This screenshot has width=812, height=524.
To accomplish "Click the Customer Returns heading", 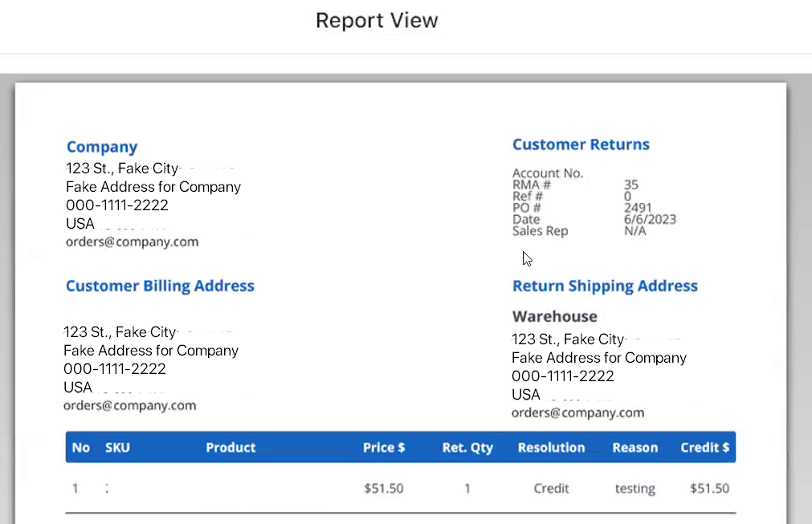I will click(581, 144).
